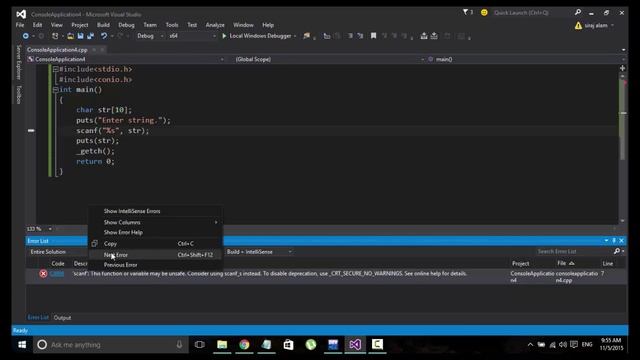Open the Server Explorer side tab
This screenshot has width=640, height=360.
click(18, 62)
